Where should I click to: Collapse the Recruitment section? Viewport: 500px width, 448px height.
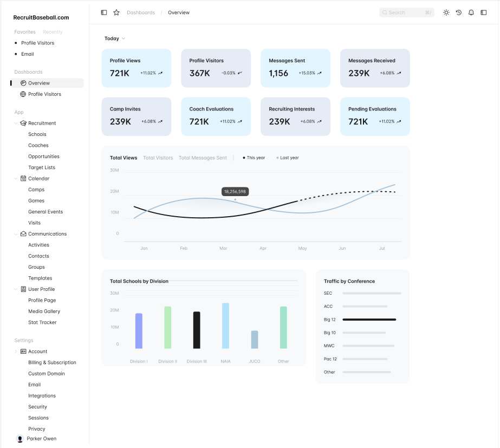click(15, 123)
